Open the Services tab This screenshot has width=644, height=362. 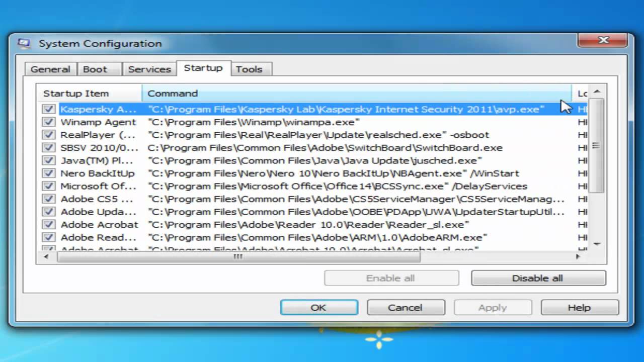click(x=149, y=69)
